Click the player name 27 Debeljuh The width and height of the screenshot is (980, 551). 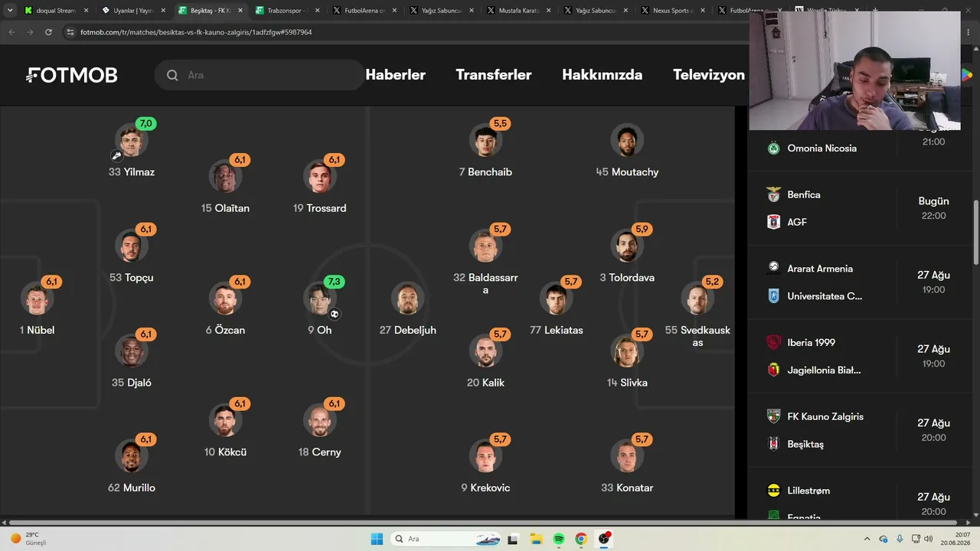coord(408,330)
